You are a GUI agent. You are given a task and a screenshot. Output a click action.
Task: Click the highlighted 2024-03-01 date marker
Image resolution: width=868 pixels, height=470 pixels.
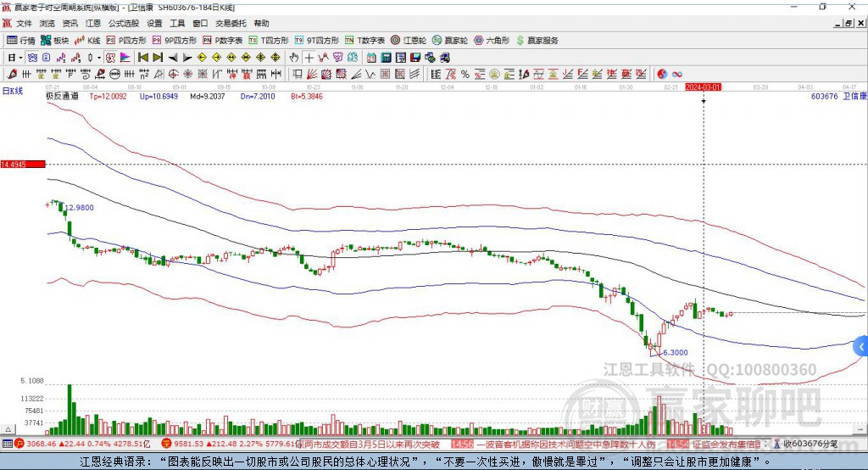tap(703, 87)
